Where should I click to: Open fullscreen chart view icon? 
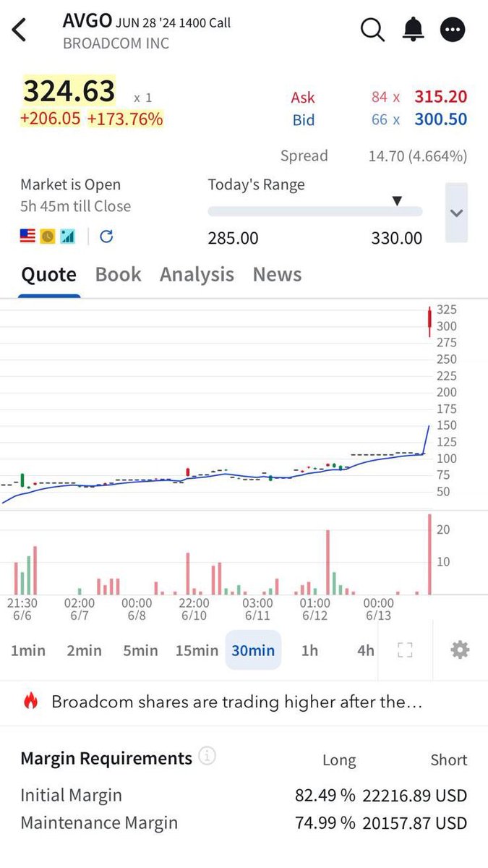coord(406,650)
